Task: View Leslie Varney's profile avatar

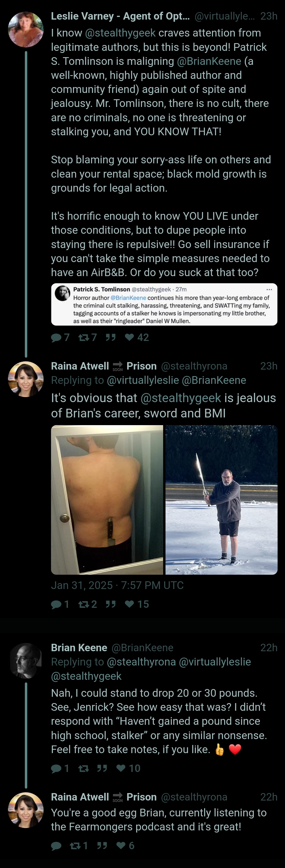Action: (26, 29)
